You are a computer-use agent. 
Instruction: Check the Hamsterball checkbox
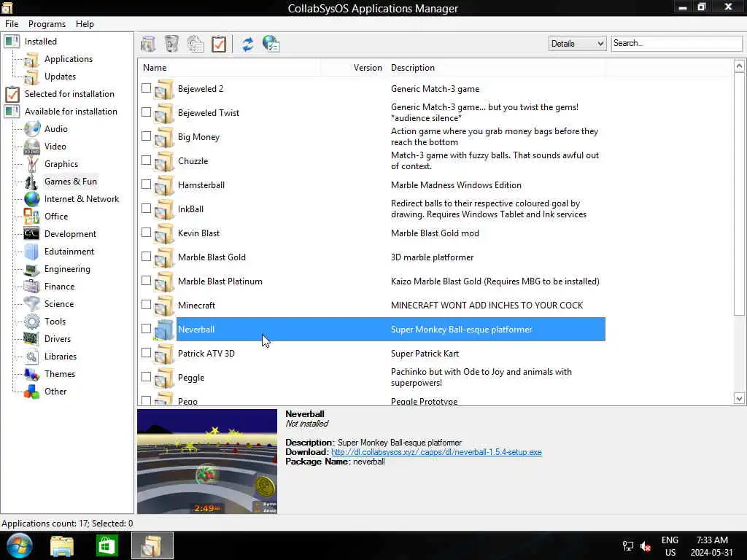click(146, 184)
